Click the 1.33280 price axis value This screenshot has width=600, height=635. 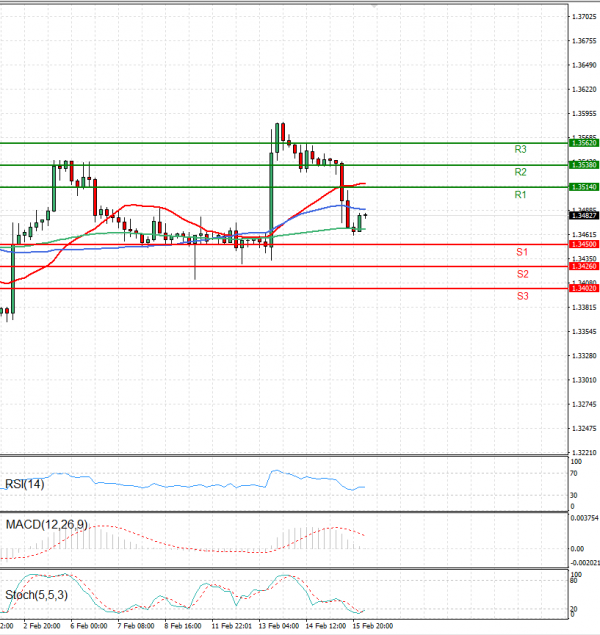584,356
